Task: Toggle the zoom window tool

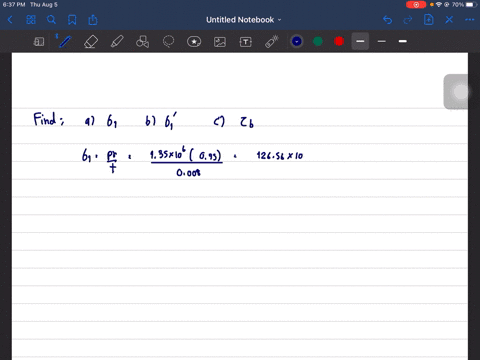Action: coord(39,42)
